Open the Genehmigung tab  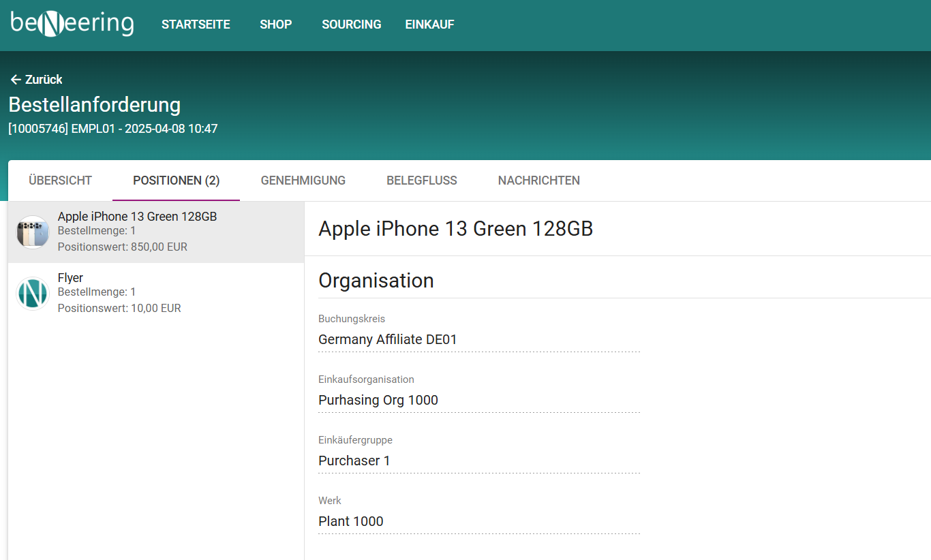pyautogui.click(x=303, y=181)
